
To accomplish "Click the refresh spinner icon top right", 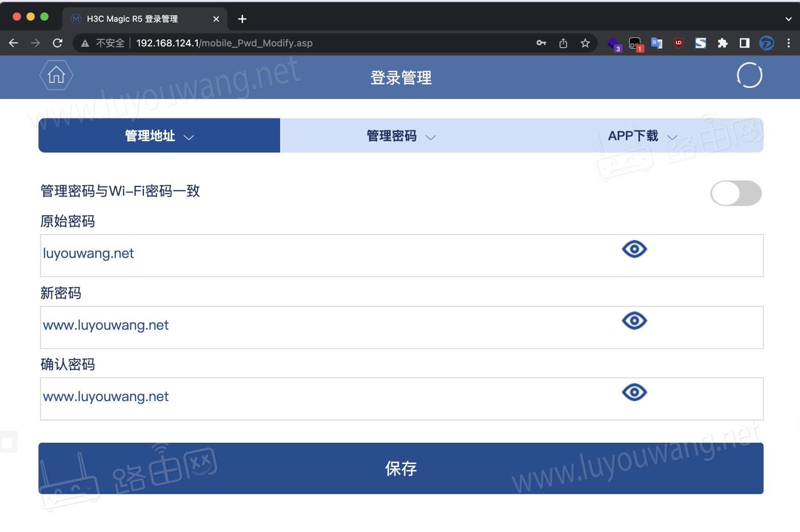I will pyautogui.click(x=749, y=75).
